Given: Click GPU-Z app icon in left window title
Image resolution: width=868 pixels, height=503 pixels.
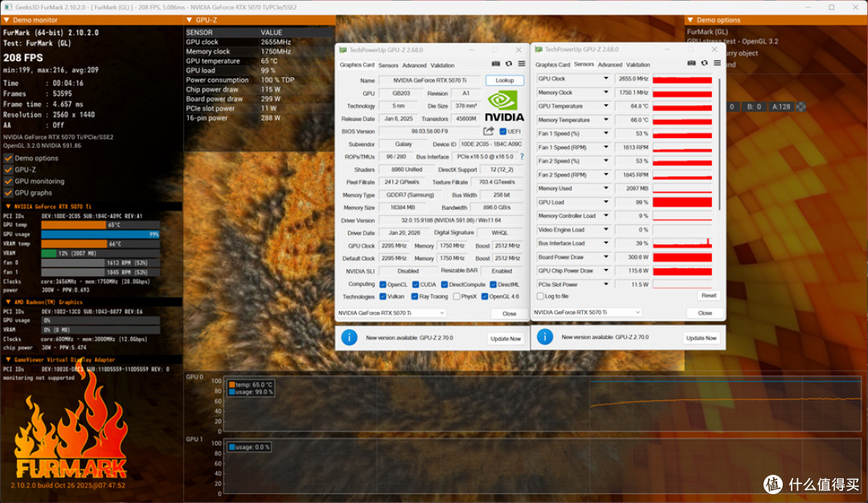Looking at the screenshot, I should (x=342, y=50).
